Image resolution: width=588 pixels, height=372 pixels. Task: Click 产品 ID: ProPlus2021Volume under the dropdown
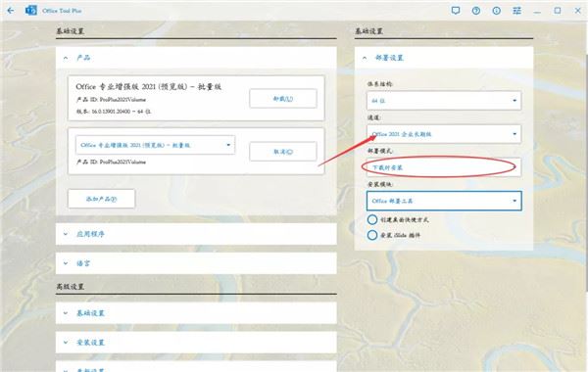coord(111,162)
